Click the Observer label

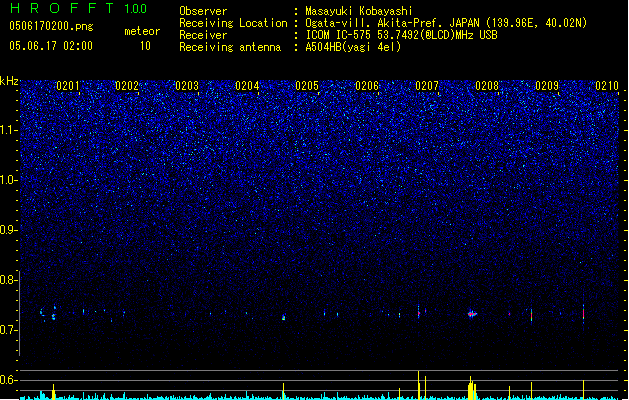203,11
